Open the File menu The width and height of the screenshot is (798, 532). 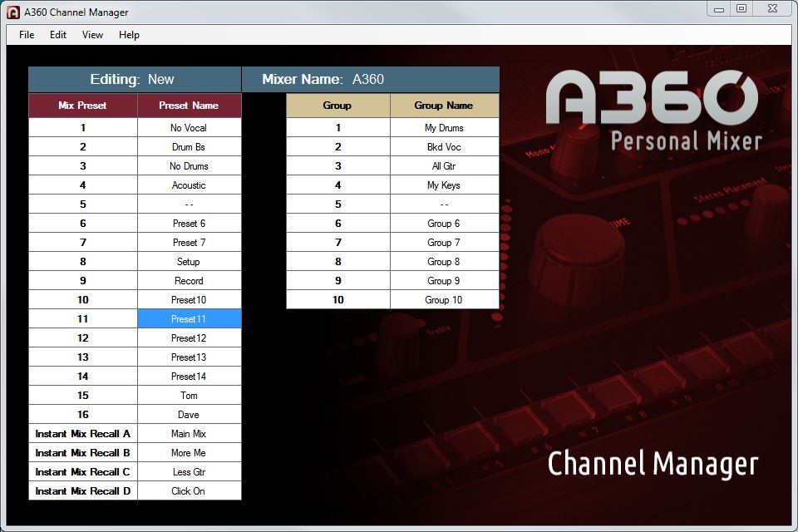(x=27, y=35)
